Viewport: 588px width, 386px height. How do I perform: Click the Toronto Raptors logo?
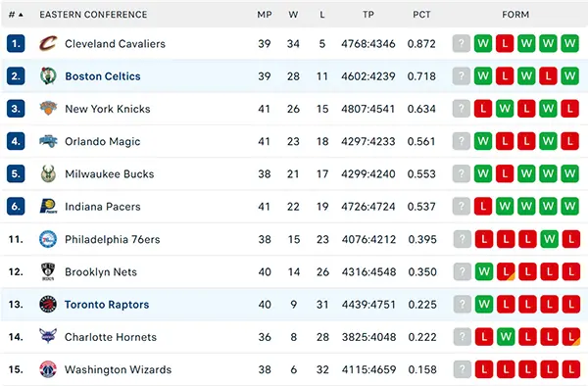(x=48, y=304)
